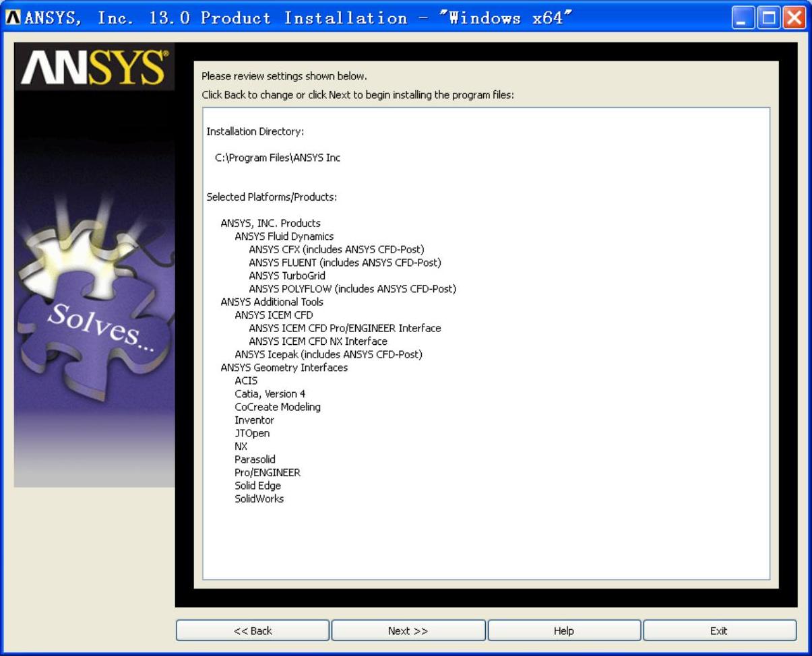Click ANSYS CFX (includes ANSYS CFD-Post)
Viewport: 812px width, 656px height.
click(336, 249)
